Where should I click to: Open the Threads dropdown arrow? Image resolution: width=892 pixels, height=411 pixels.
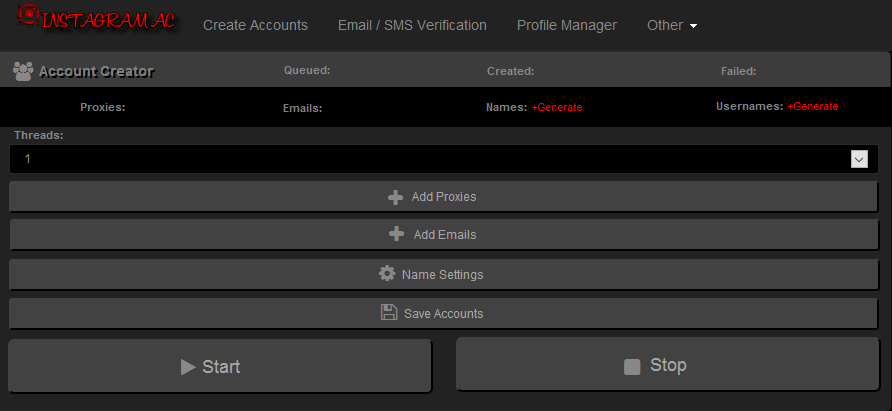859,159
